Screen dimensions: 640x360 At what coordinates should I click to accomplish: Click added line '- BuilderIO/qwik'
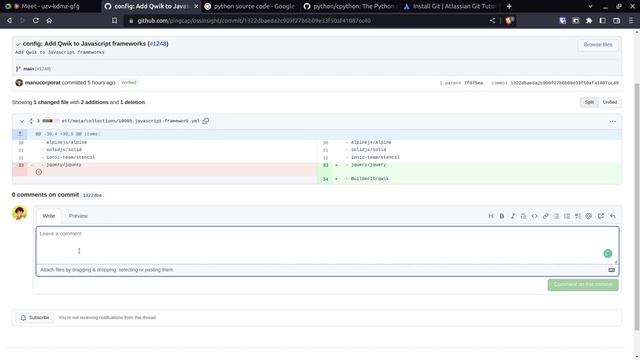point(369,179)
